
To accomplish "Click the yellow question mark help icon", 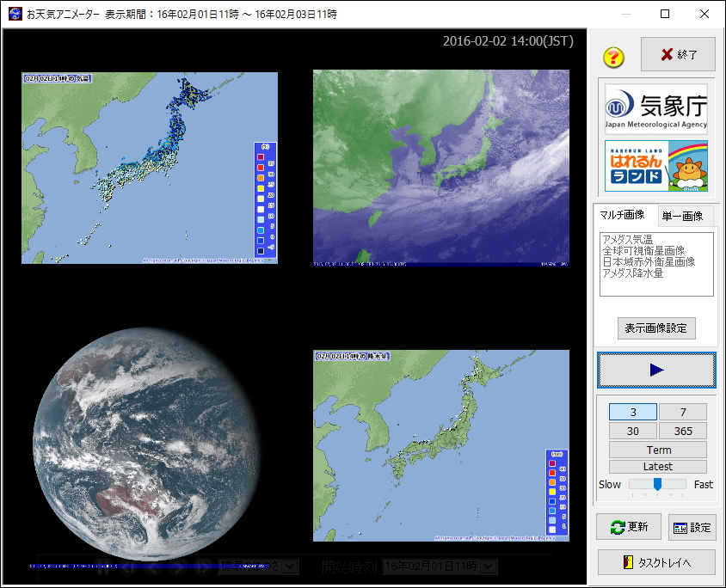I will [x=613, y=54].
